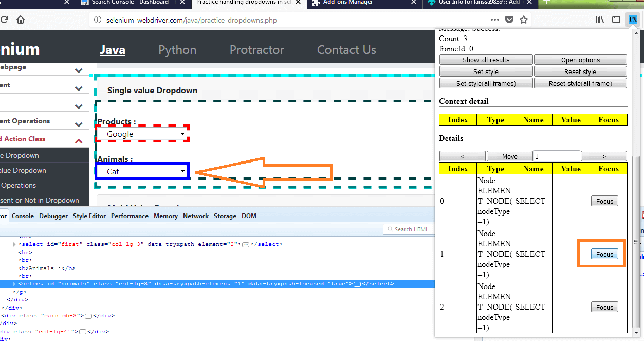This screenshot has width=644, height=341.
Task: Click the Home icon in the toolbar
Action: pos(20,20)
